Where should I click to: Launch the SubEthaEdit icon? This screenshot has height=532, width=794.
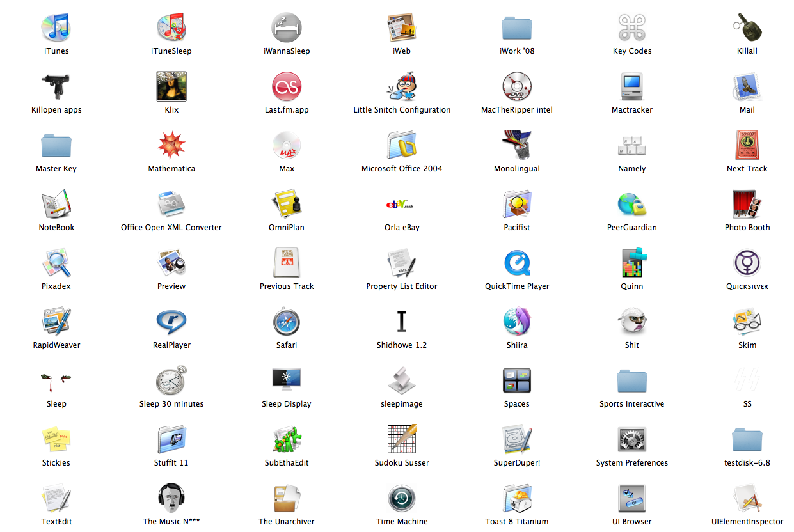tap(287, 439)
